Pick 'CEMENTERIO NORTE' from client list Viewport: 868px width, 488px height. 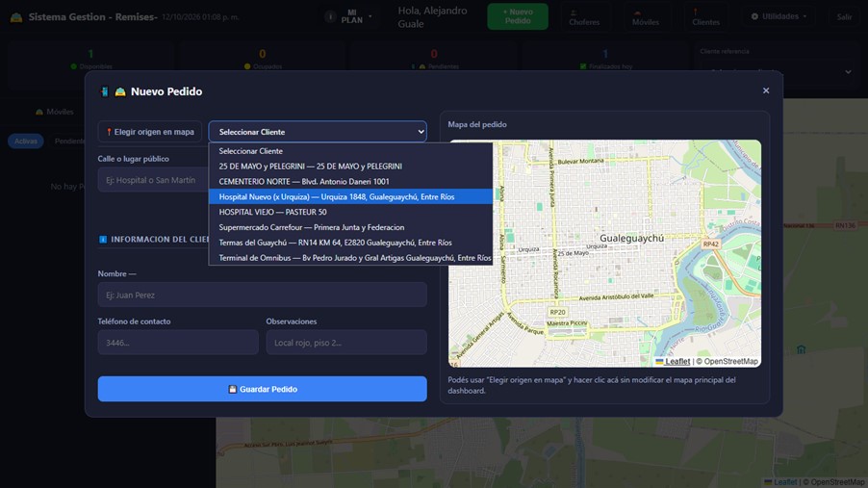coord(350,182)
